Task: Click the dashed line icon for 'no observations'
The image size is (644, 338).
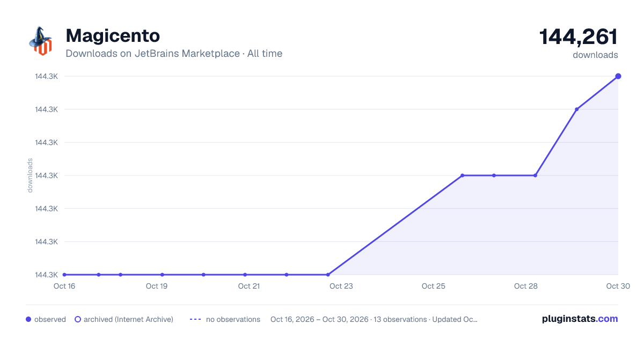Action: (195, 319)
